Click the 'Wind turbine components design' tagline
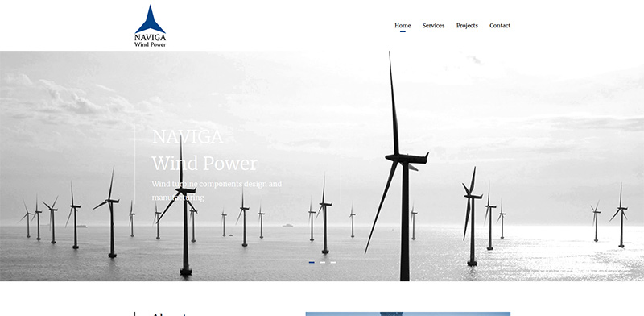Viewport: 644px width, 316px height. pyautogui.click(x=217, y=190)
